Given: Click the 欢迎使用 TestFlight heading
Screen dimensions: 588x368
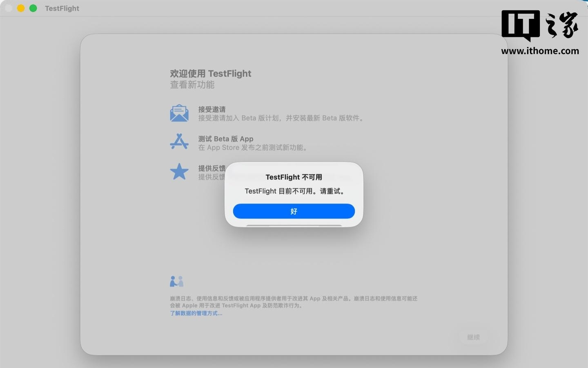Looking at the screenshot, I should point(210,74).
